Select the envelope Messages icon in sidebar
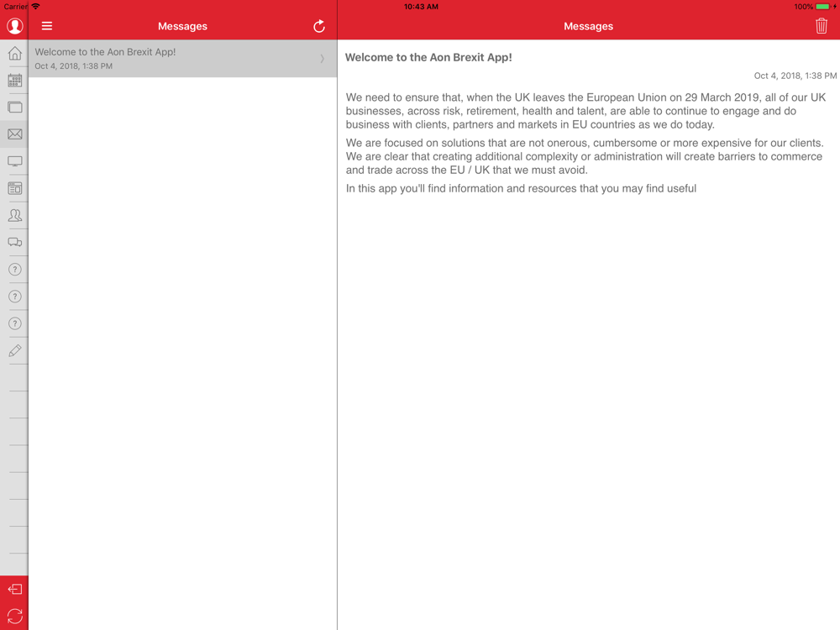 (15, 134)
